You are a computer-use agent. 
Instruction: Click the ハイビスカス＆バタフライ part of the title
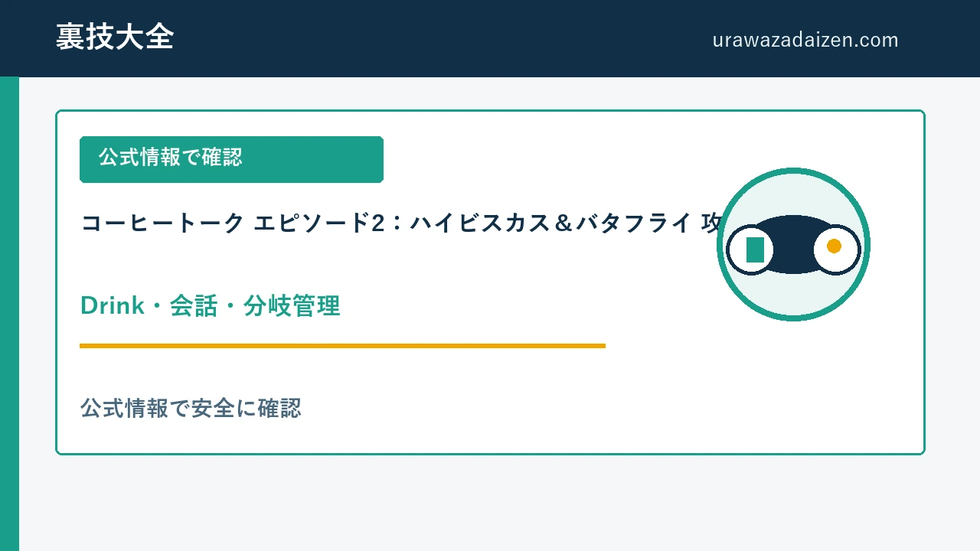coord(551,223)
